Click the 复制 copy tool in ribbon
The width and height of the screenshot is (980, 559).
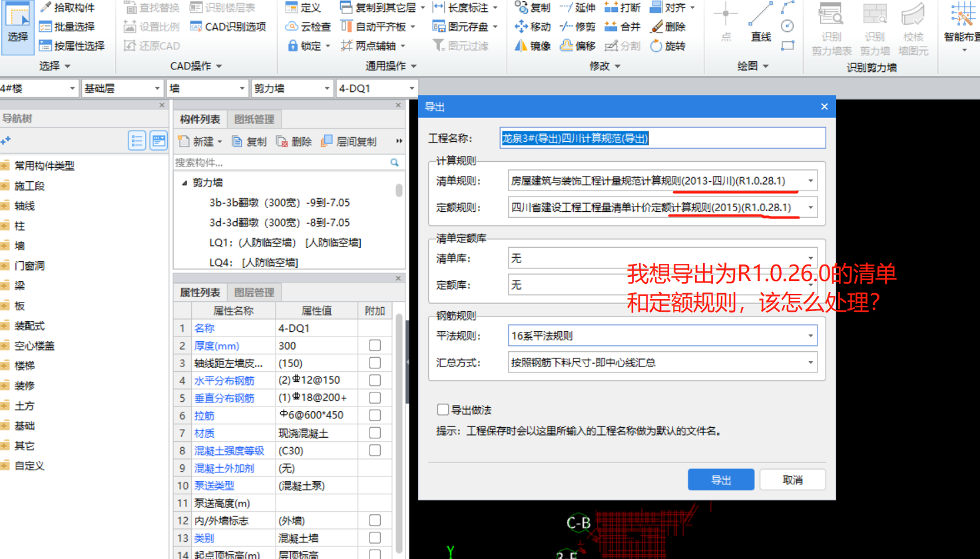[x=533, y=7]
